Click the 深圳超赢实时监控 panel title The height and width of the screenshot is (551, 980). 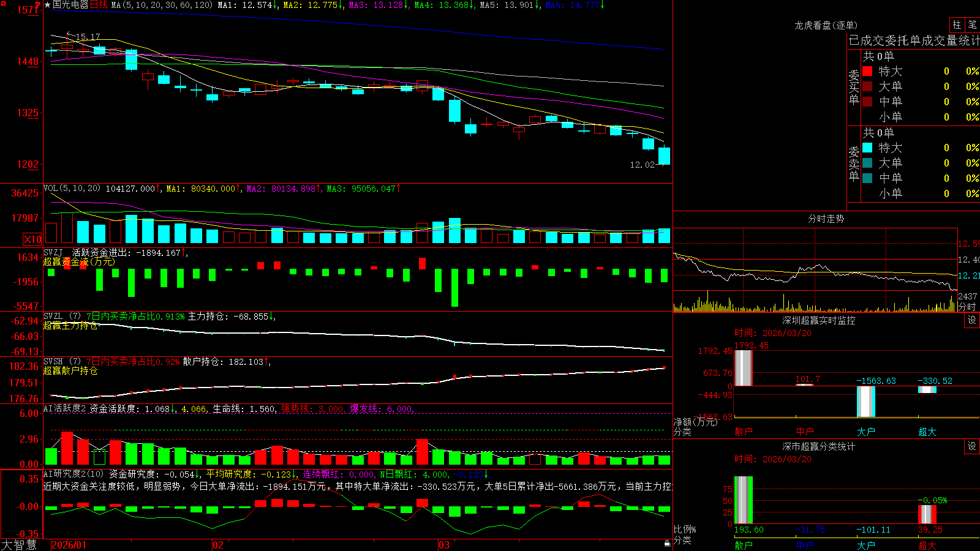tap(819, 320)
